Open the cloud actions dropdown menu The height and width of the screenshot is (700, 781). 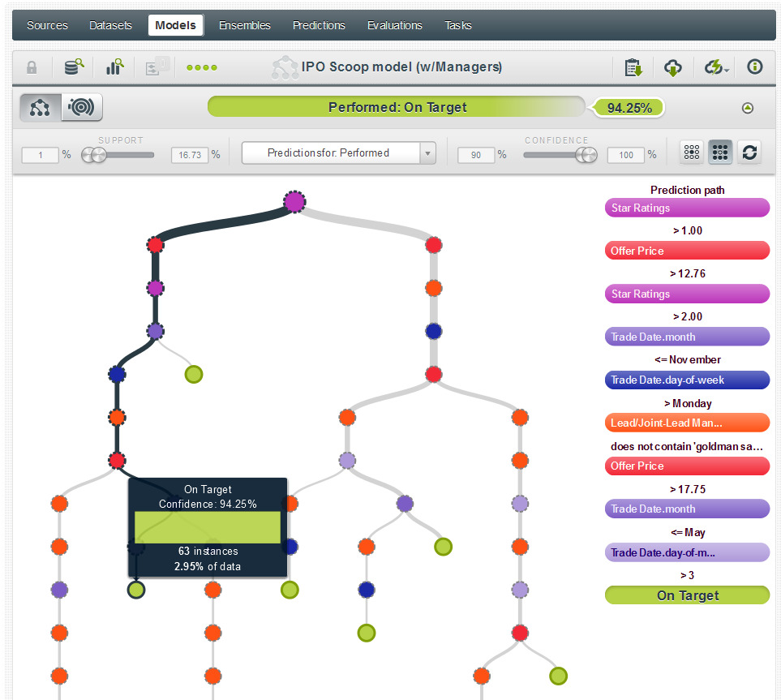[716, 67]
